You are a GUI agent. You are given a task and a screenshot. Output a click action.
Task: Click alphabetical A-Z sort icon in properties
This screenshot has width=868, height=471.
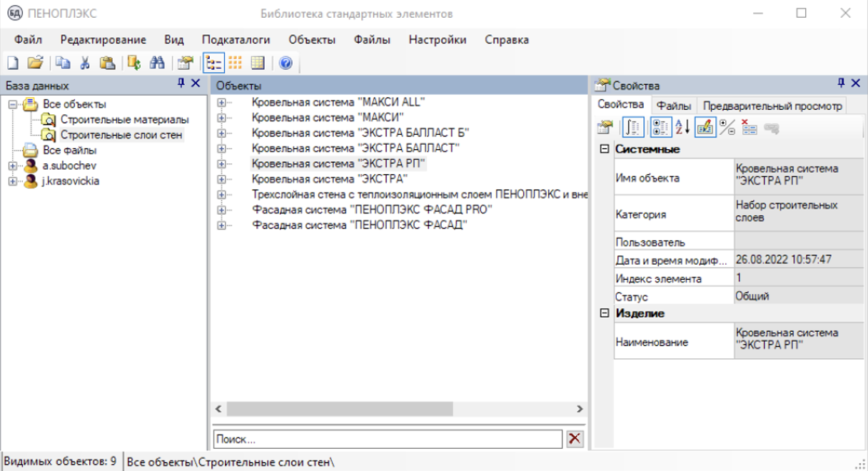682,127
